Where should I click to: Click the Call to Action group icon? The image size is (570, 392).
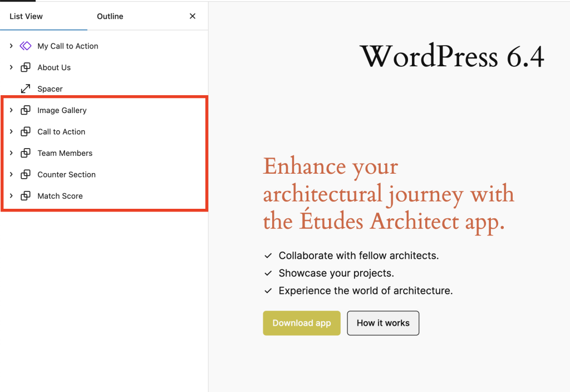click(26, 131)
